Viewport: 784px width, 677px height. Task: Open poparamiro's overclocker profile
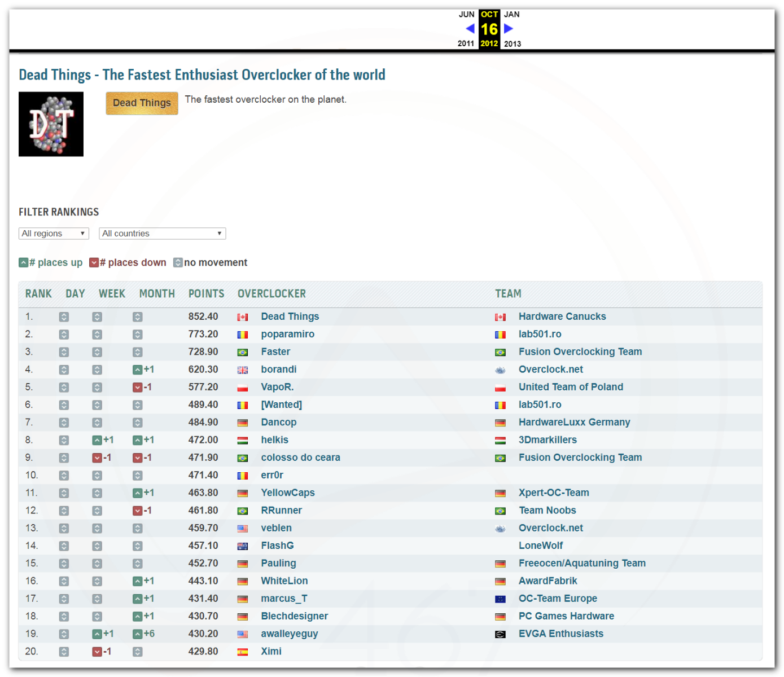[x=288, y=334]
